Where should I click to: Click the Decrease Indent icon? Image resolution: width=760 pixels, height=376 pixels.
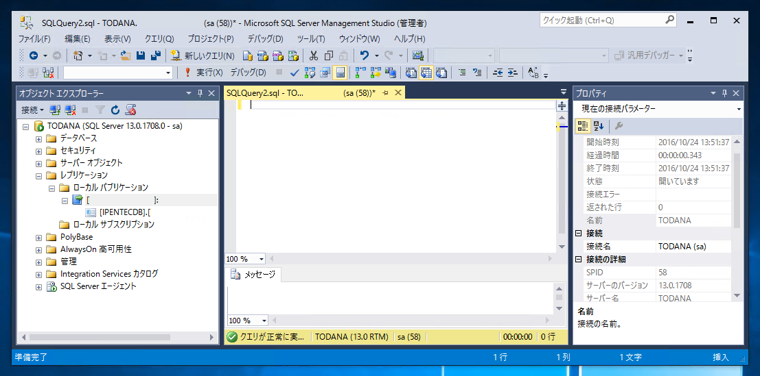[x=498, y=73]
